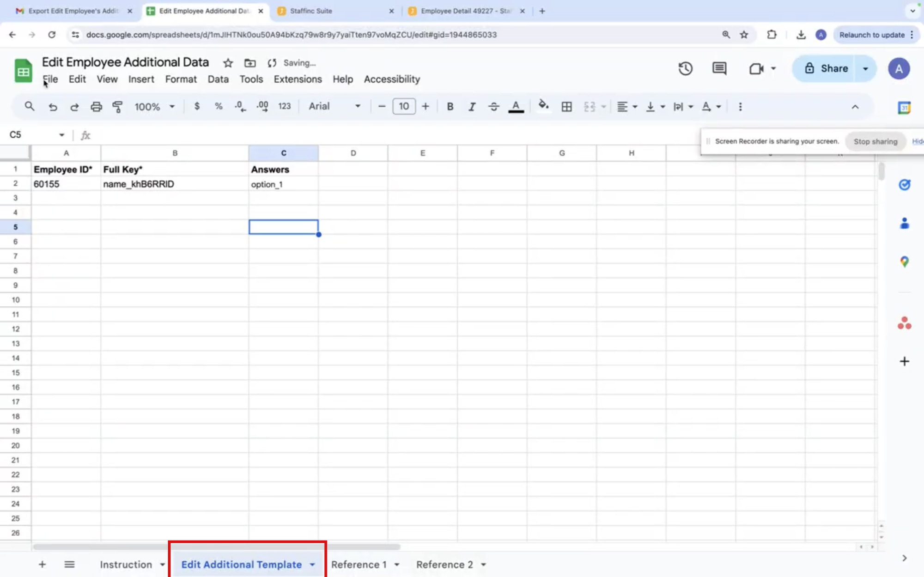Switch to Staffinc Suite browser tab

pos(335,11)
